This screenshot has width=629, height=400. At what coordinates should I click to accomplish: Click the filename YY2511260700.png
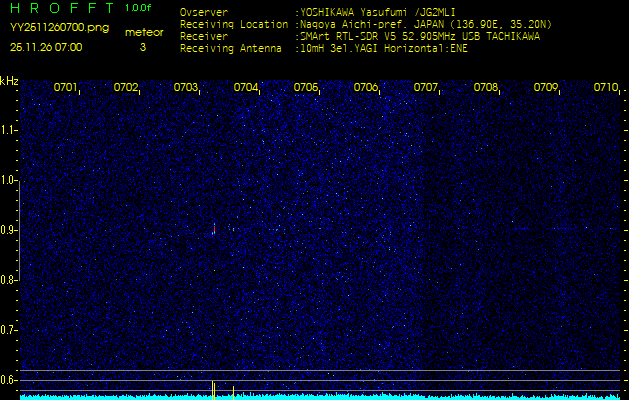(59, 28)
